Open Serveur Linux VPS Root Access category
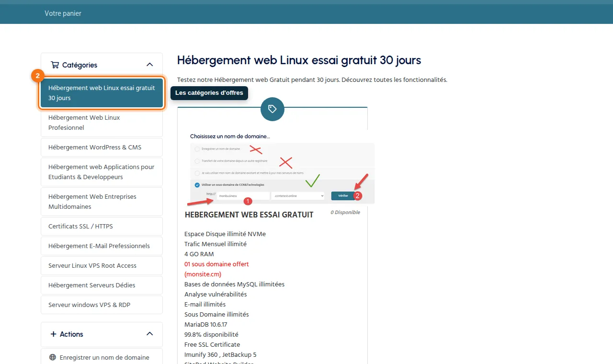 [x=102, y=265]
